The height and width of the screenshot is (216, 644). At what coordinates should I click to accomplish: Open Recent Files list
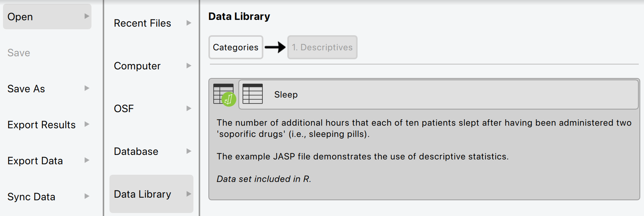click(x=142, y=23)
